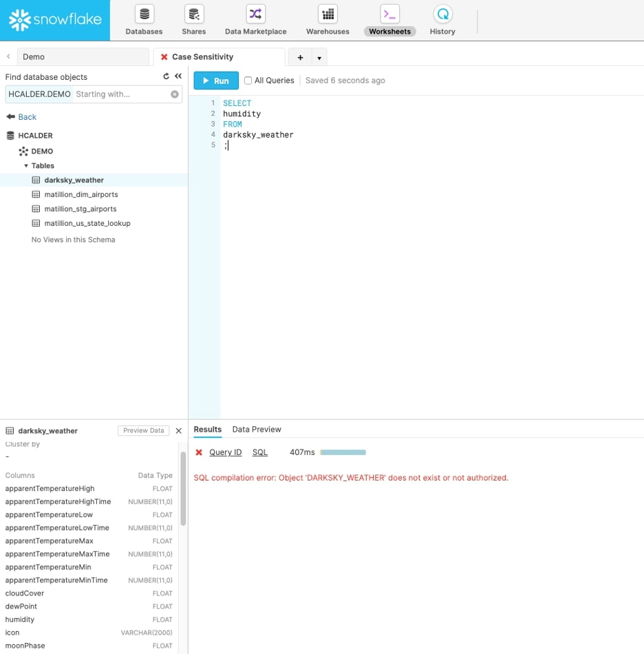644x654 pixels.
Task: Click the dewPoint column row
Action: click(x=89, y=606)
